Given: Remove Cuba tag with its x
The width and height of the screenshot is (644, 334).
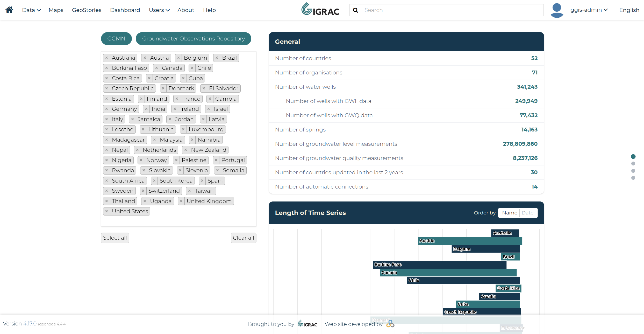Looking at the screenshot, I should (x=183, y=78).
